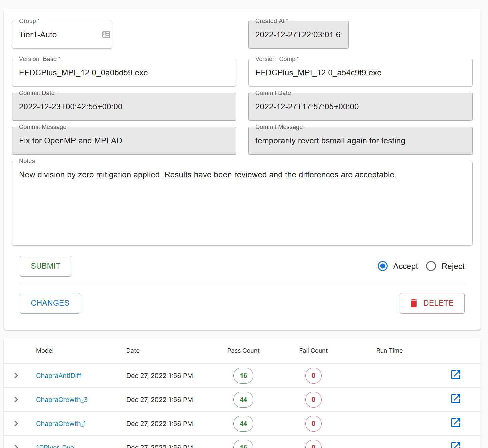Screen dimensions: 488x448
Task: Expand the ChapraGrowth_3 table row
Action: [x=16, y=399]
